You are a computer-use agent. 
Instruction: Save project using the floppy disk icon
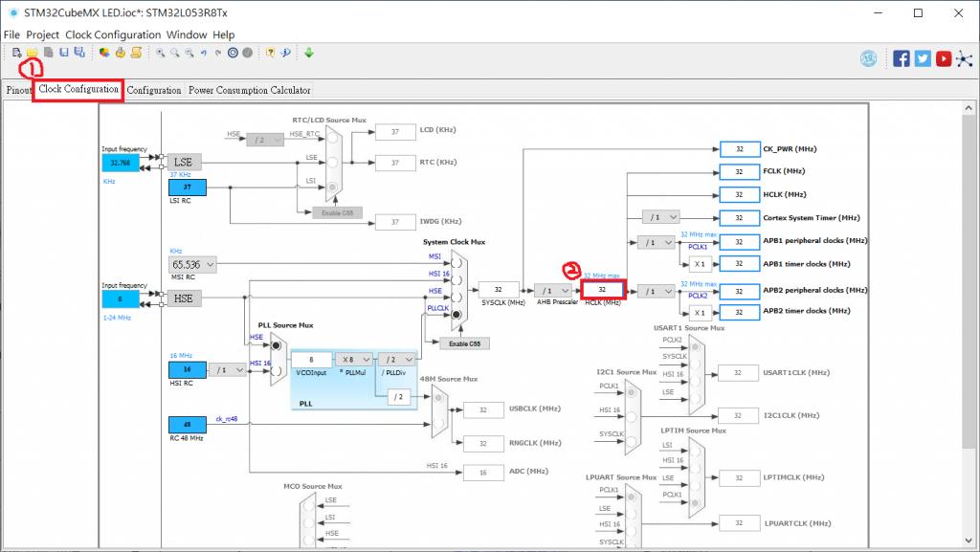[64, 53]
